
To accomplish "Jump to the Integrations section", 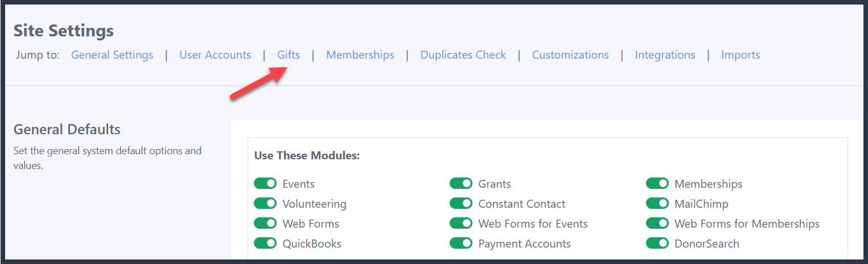I will coord(665,55).
